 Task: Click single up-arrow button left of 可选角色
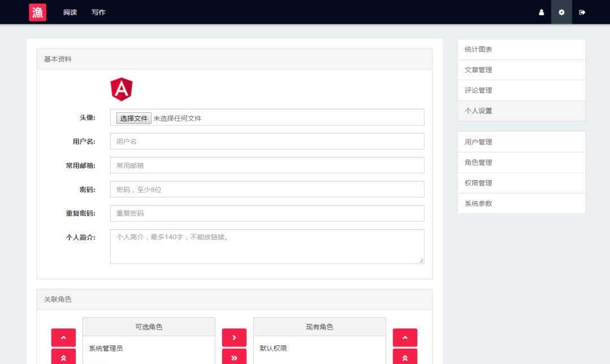(x=63, y=337)
